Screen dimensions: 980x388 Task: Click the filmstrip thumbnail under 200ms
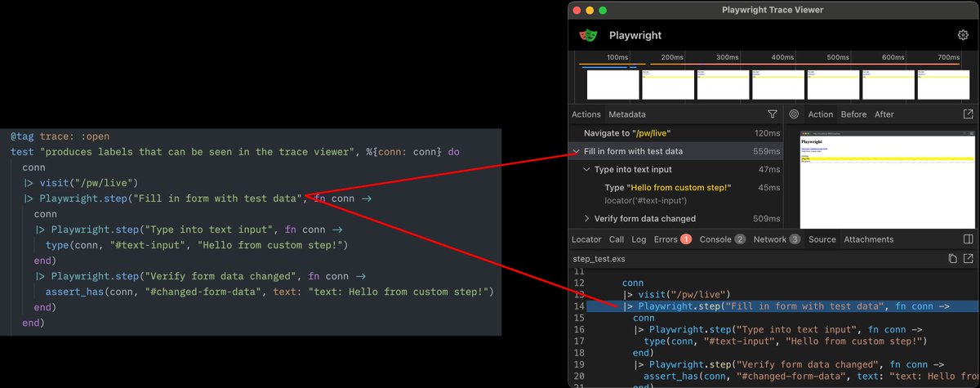pyautogui.click(x=666, y=85)
